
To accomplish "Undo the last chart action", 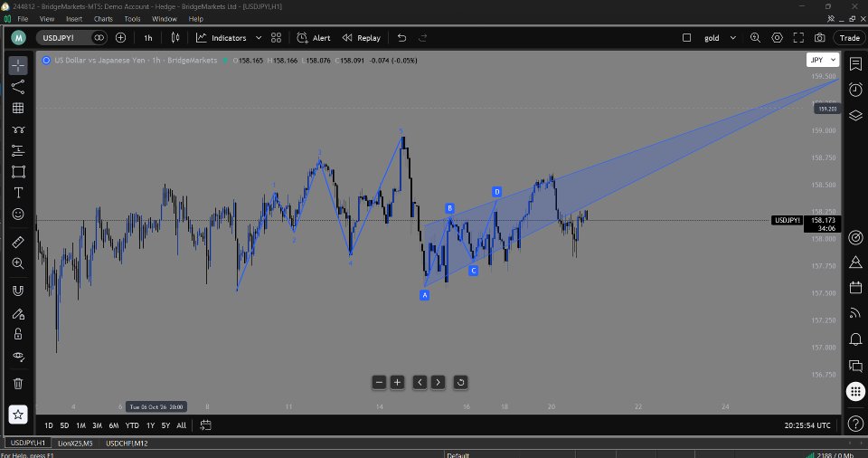I will (401, 38).
